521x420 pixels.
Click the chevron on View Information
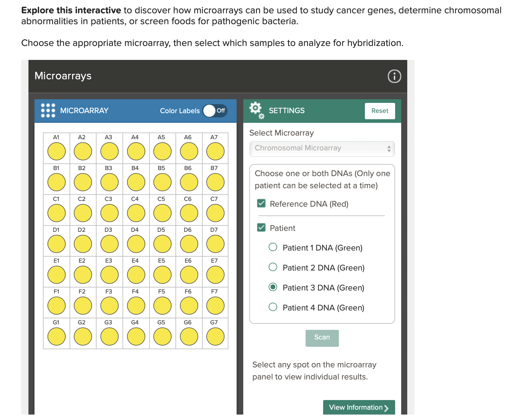click(387, 408)
